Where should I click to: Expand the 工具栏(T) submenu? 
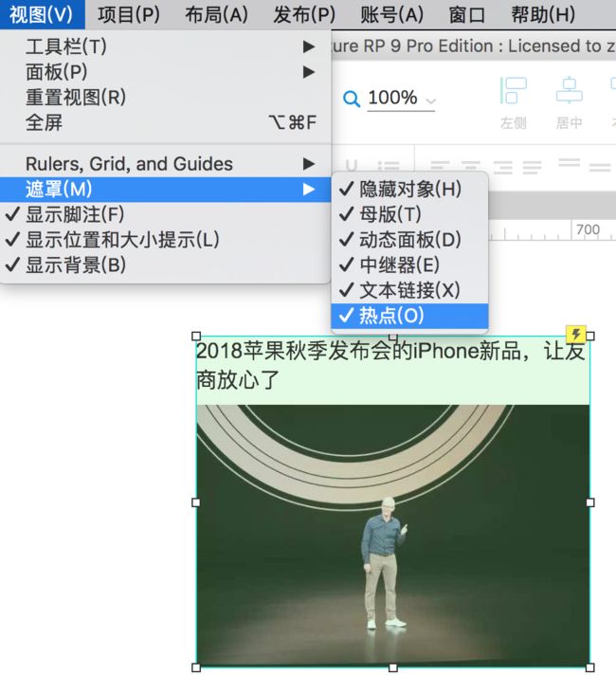tap(165, 46)
